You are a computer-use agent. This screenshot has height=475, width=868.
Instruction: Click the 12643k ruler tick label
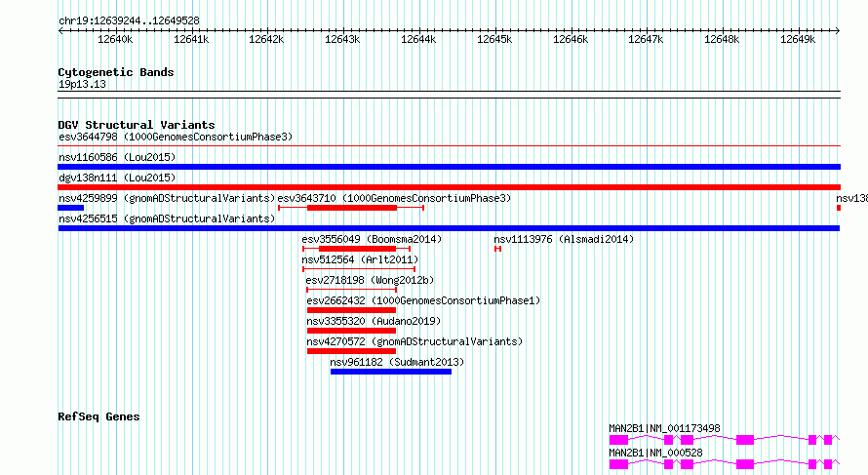click(x=342, y=39)
